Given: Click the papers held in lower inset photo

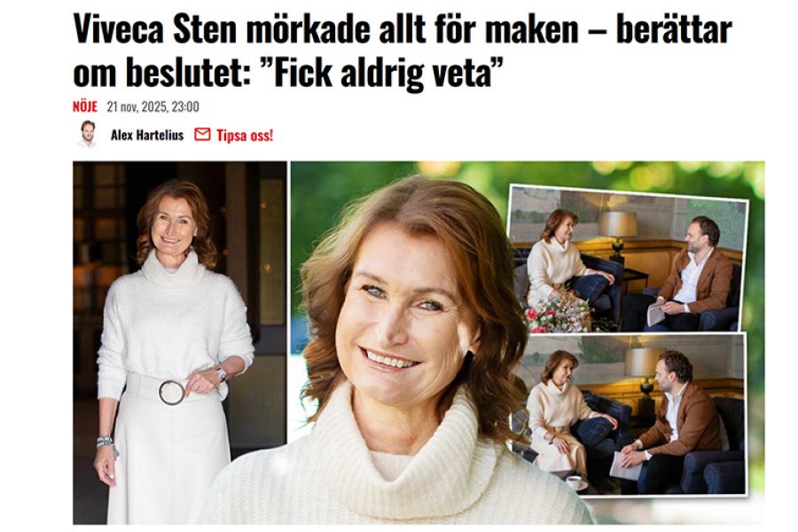Looking at the screenshot, I should tap(625, 465).
